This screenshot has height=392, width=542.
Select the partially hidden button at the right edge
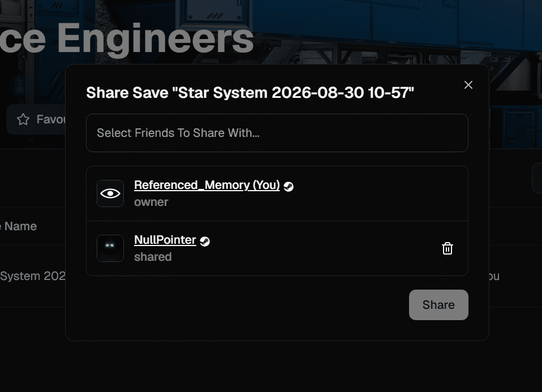(537, 178)
